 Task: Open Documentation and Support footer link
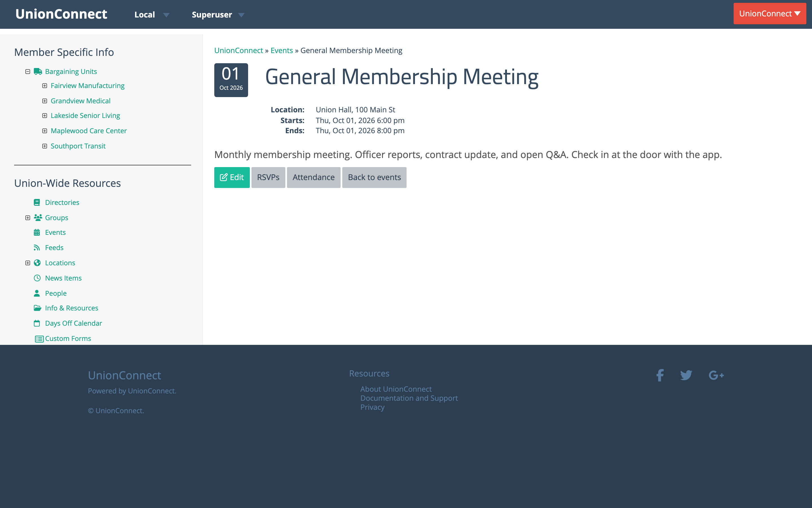[x=409, y=398]
